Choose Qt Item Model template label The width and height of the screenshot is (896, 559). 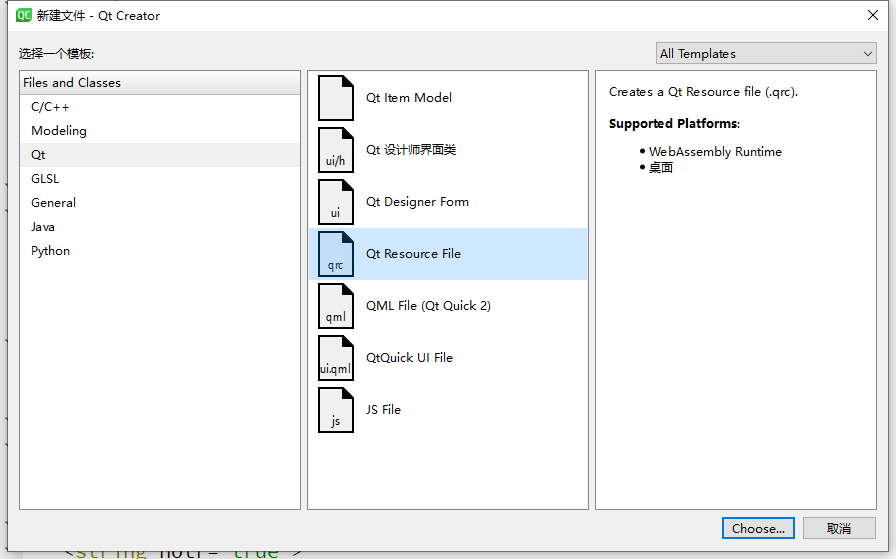(409, 98)
